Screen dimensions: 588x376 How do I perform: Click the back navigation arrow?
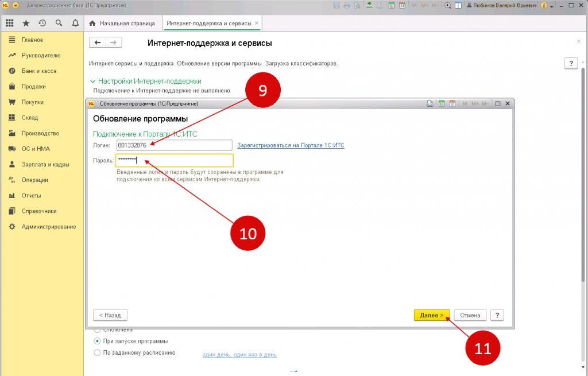tap(98, 42)
